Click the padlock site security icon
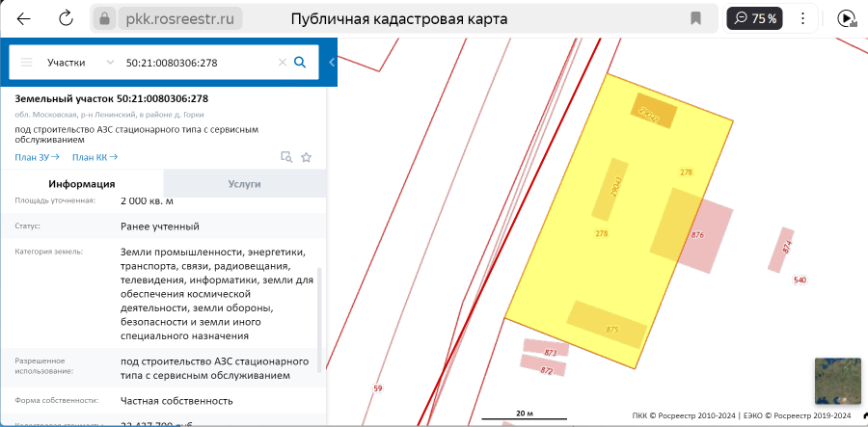Viewport: 868px width, 427px height. pos(104,18)
